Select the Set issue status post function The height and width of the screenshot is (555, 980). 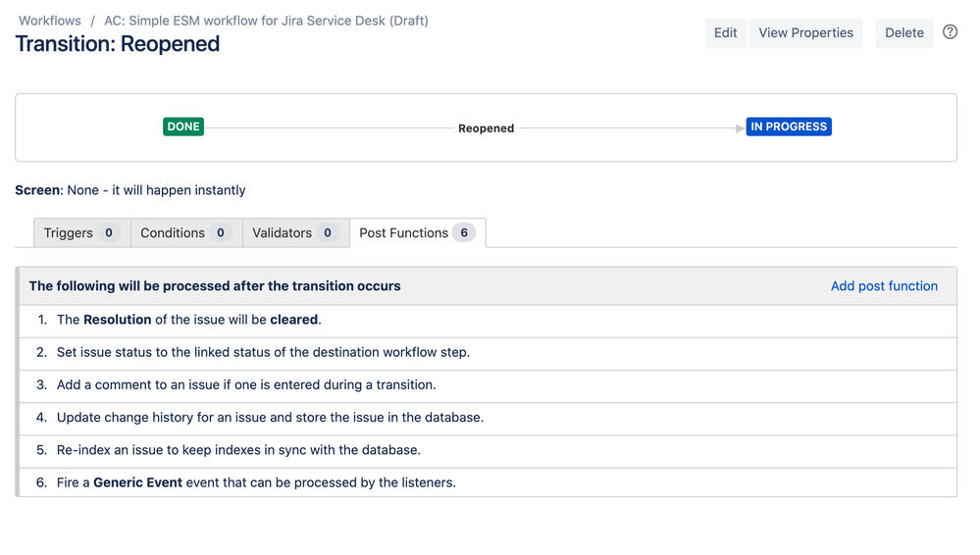263,352
